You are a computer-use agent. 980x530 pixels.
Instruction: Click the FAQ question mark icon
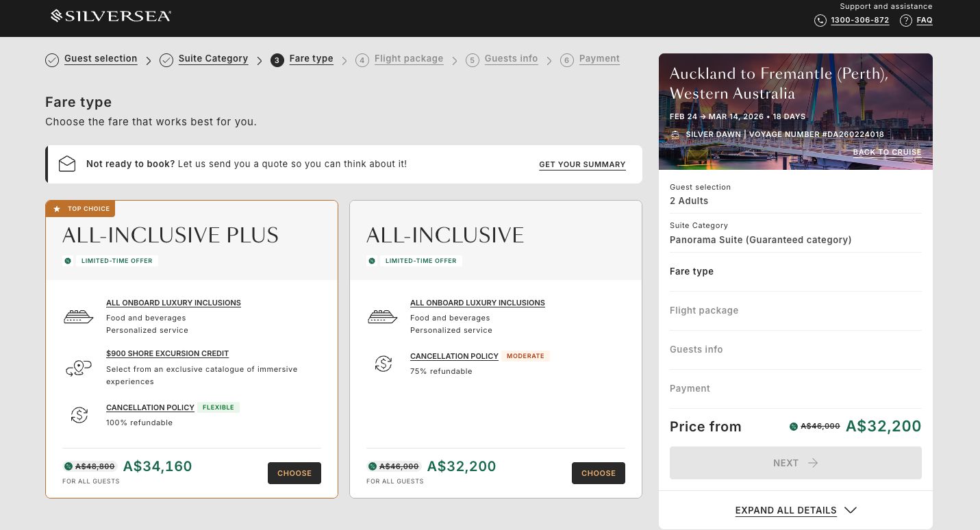click(906, 21)
